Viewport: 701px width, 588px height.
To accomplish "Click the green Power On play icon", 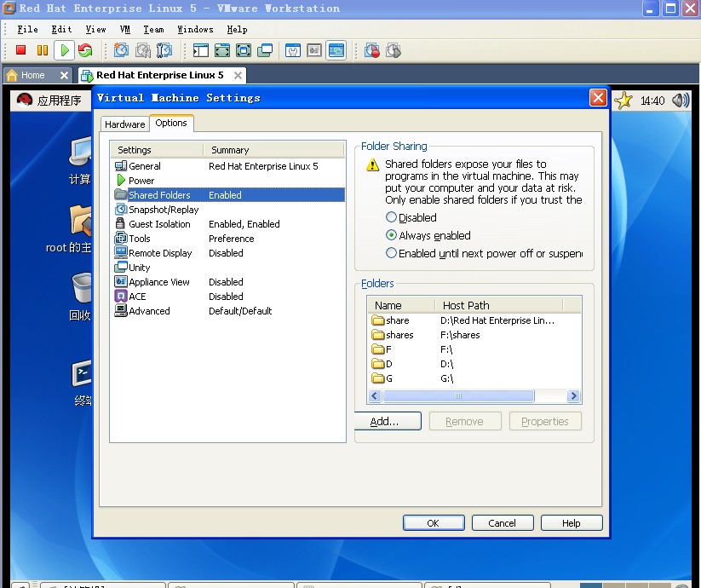I will pyautogui.click(x=64, y=51).
